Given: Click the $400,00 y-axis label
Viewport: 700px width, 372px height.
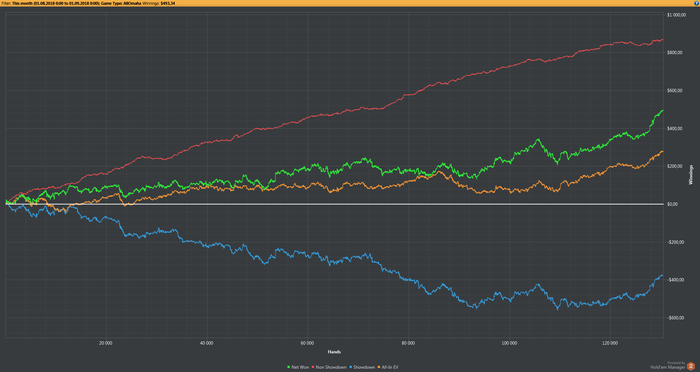Looking at the screenshot, I should (675, 129).
